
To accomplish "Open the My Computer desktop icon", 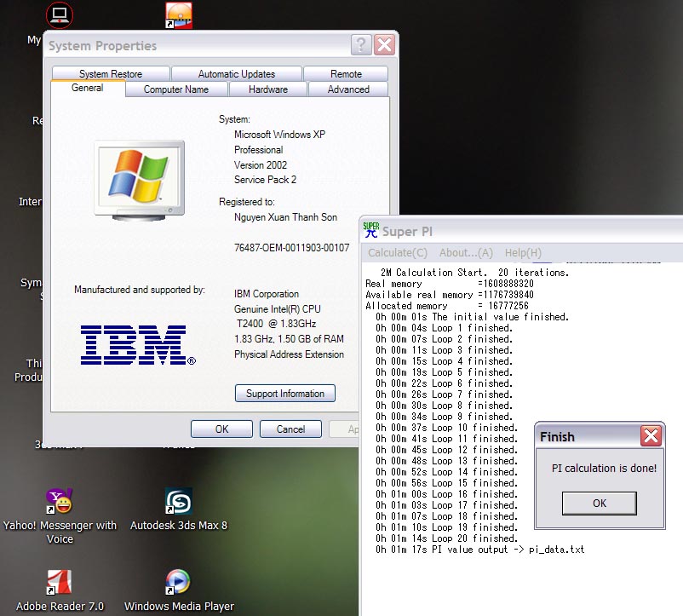I will pos(59,14).
